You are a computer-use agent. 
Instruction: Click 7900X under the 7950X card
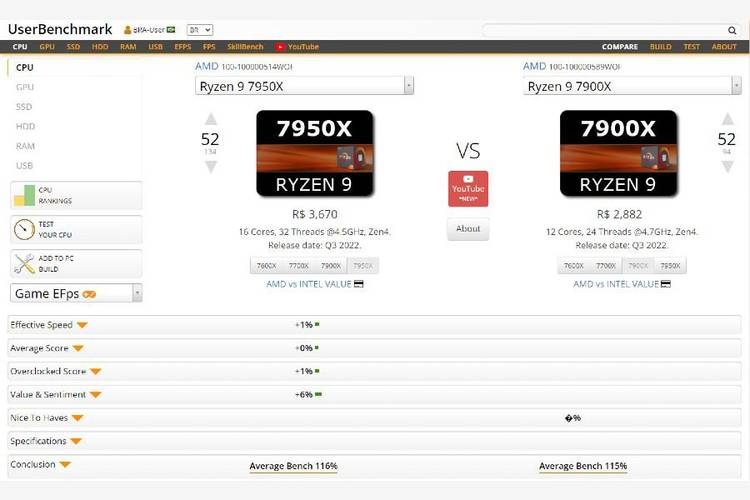coord(331,266)
